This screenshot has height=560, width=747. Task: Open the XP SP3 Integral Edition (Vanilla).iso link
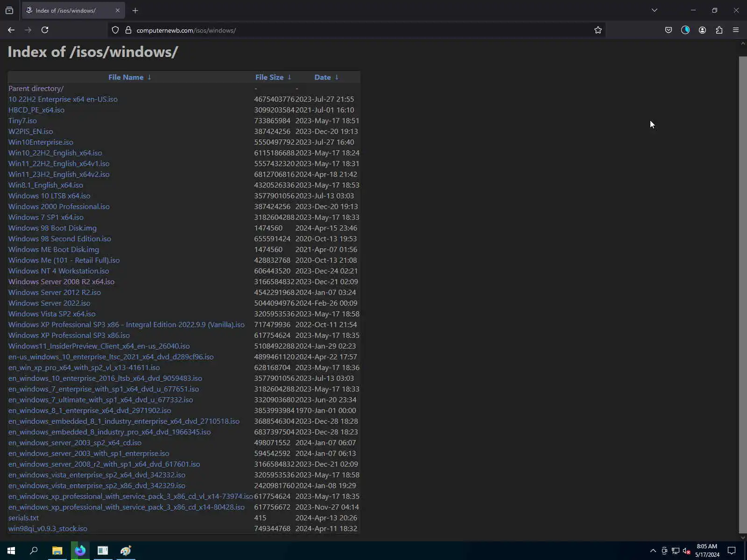click(127, 325)
